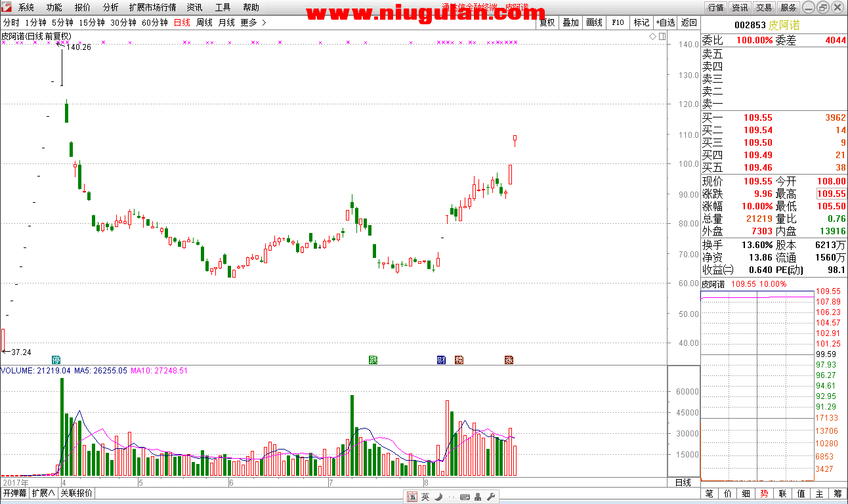Click the moon icon in input method bar
The image size is (848, 504).
(438, 497)
